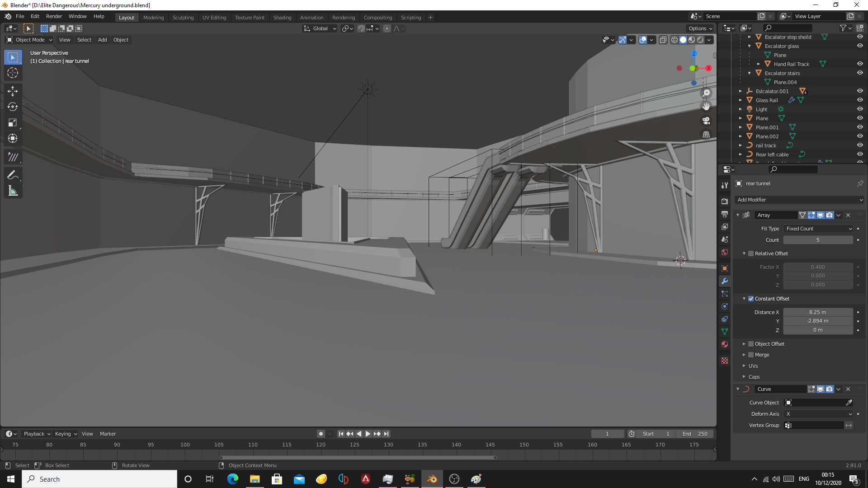Click the Windows taskbar search box
868x488 pixels.
99,479
